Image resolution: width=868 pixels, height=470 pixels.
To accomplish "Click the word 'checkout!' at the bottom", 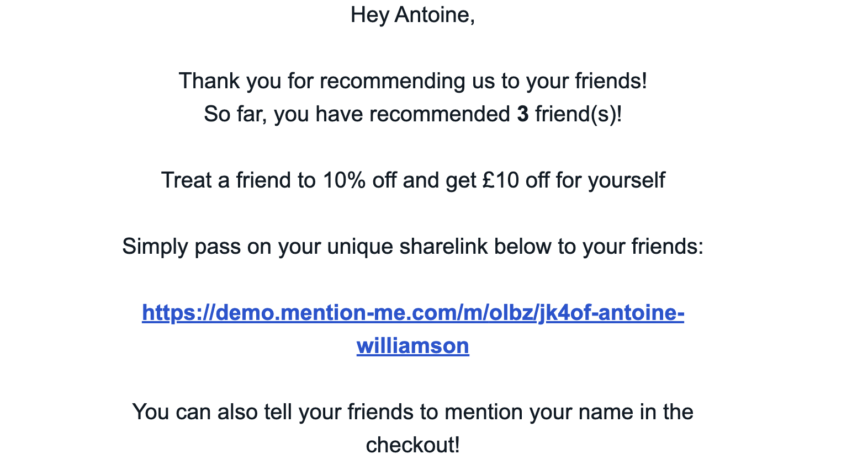I will (x=413, y=445).
